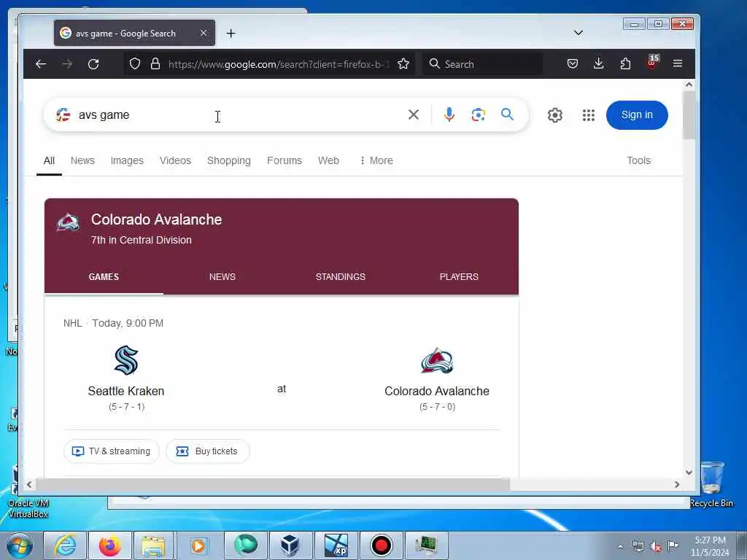Switch to the News results tab
This screenshot has width=747, height=560.
click(x=82, y=160)
